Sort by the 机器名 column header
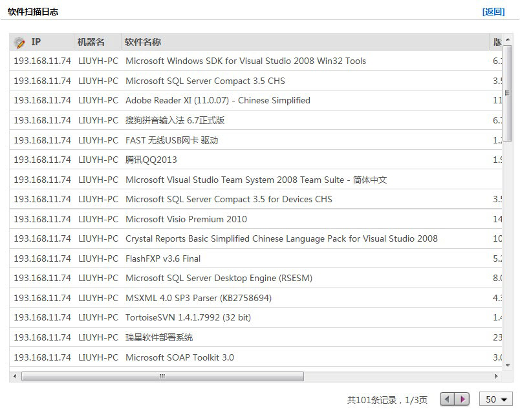The width and height of the screenshot is (520, 420). [x=91, y=42]
